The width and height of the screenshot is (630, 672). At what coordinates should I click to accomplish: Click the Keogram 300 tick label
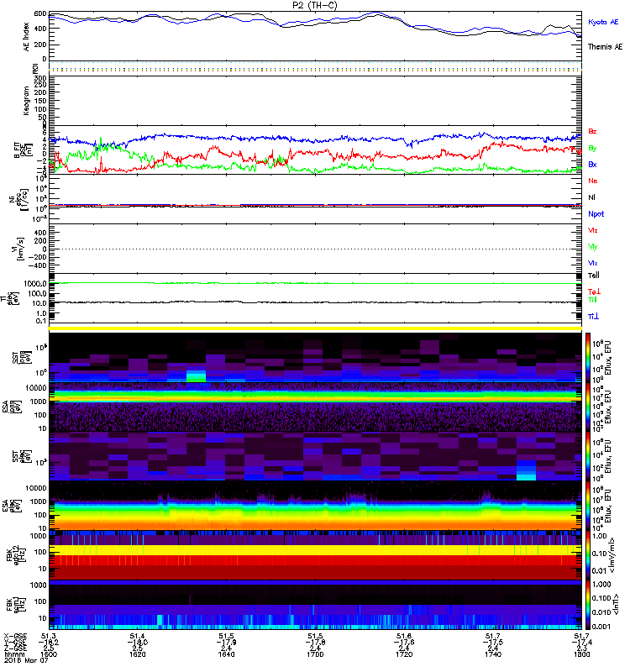tap(39, 78)
